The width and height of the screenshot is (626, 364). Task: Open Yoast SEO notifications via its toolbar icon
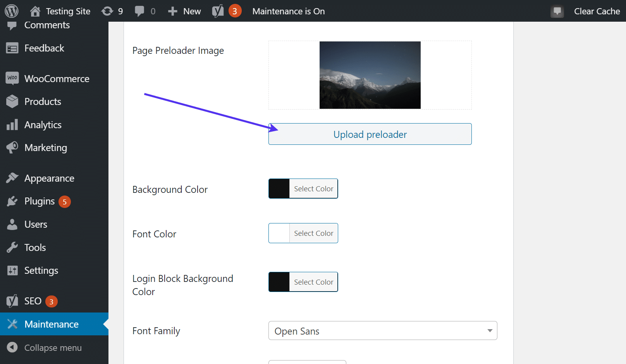[x=218, y=11]
